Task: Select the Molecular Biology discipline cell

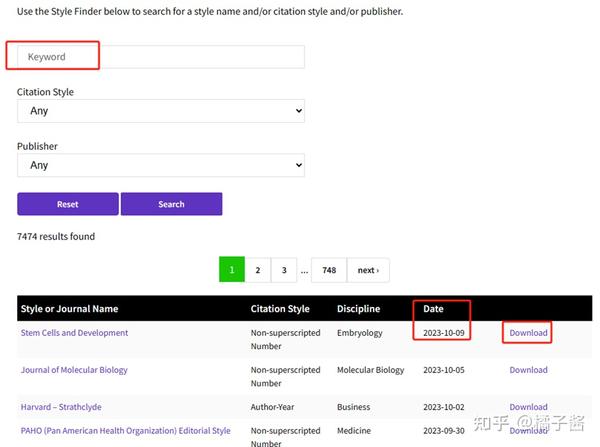Action: click(x=370, y=370)
